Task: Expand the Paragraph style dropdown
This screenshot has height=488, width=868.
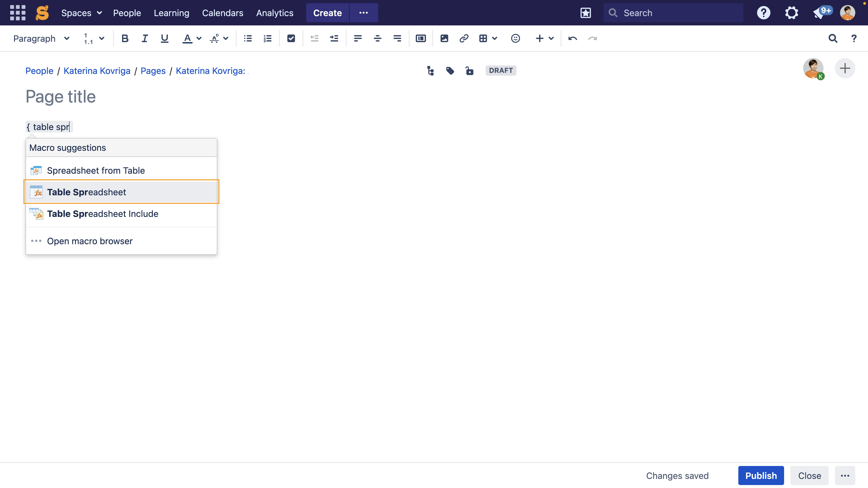Action: tap(41, 38)
